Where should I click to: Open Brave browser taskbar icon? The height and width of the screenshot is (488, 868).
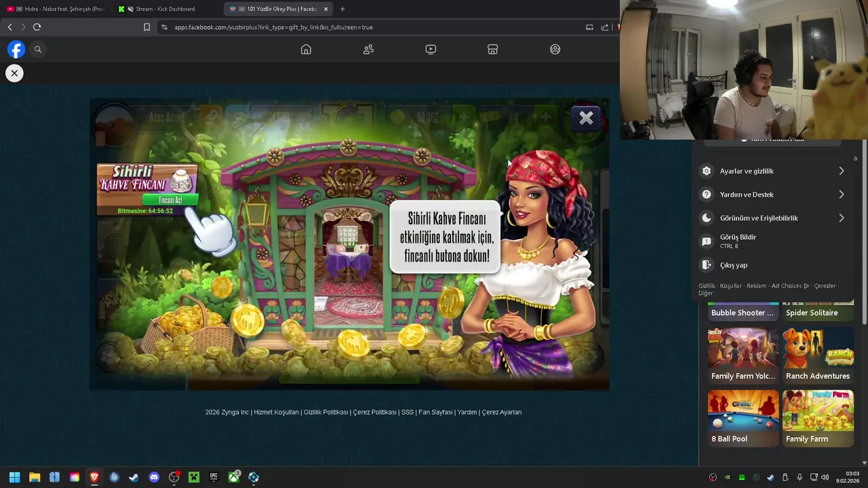[x=94, y=477]
